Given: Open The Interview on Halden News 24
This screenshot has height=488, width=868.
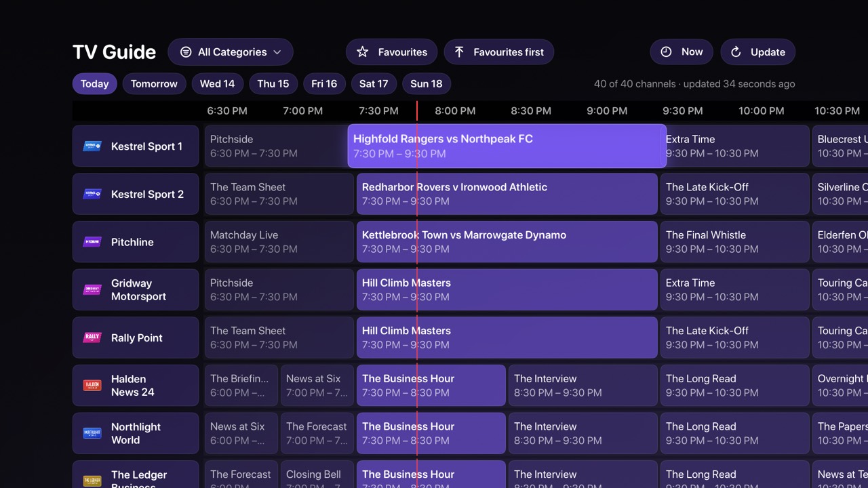Looking at the screenshot, I should 583,386.
